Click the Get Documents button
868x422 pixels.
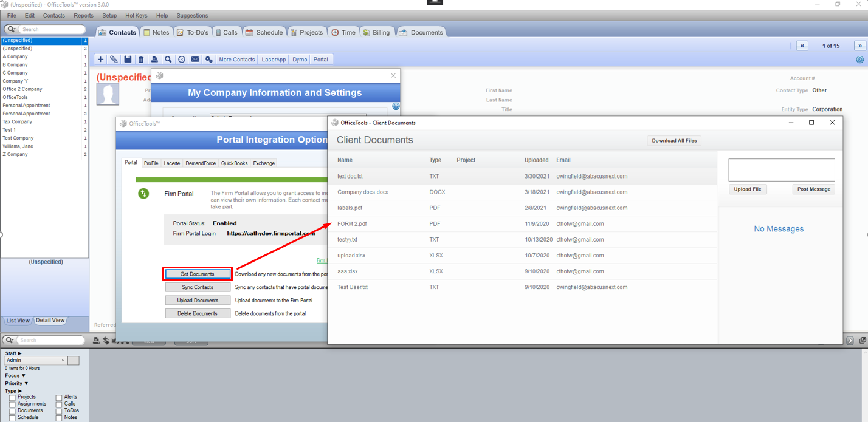click(x=198, y=274)
